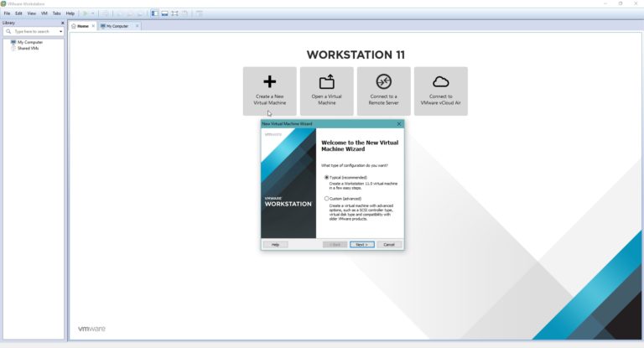Click the My Computer icon in library tree

coord(13,42)
